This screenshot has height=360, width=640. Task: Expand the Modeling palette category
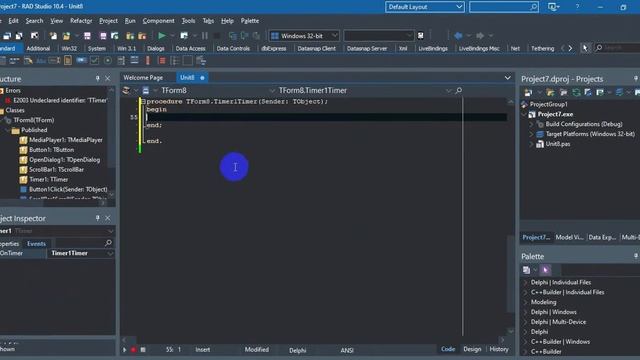[x=526, y=302]
